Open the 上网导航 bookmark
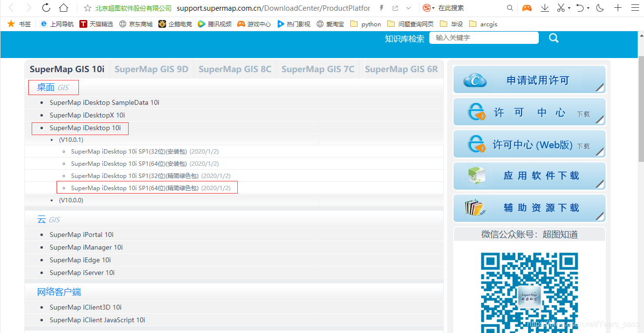Screen dimensions: 644x333 (x=57, y=24)
